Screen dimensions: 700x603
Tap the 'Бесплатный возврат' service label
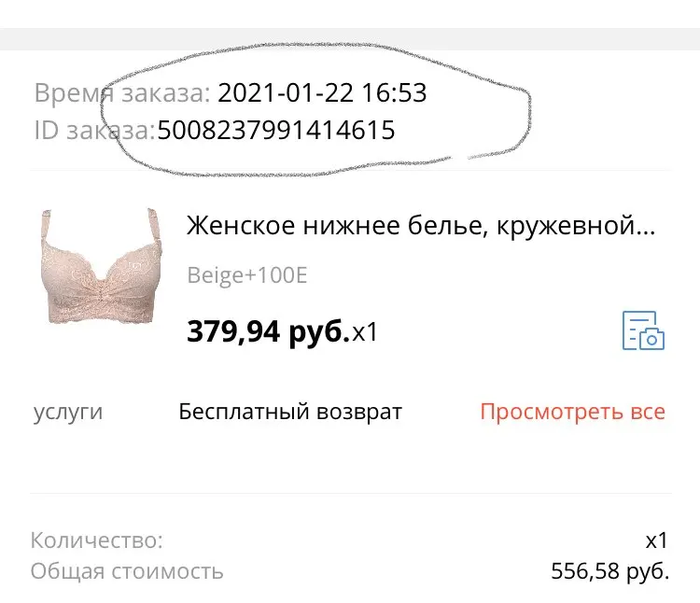(290, 412)
